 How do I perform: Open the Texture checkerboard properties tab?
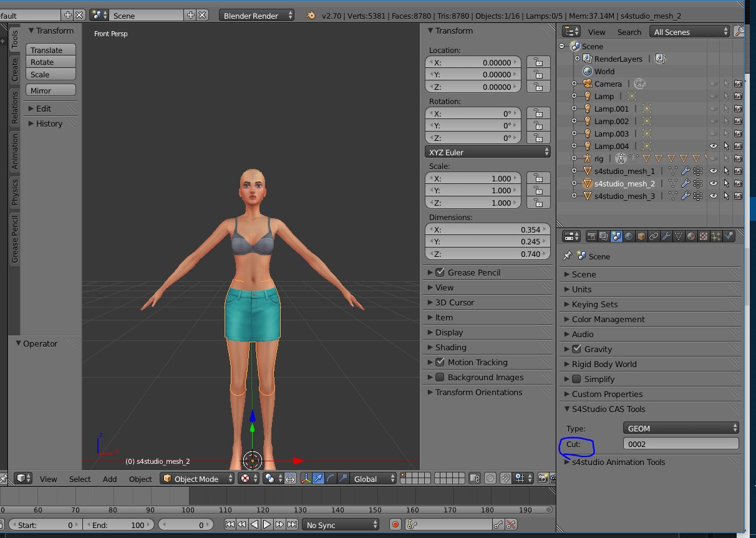(x=703, y=236)
